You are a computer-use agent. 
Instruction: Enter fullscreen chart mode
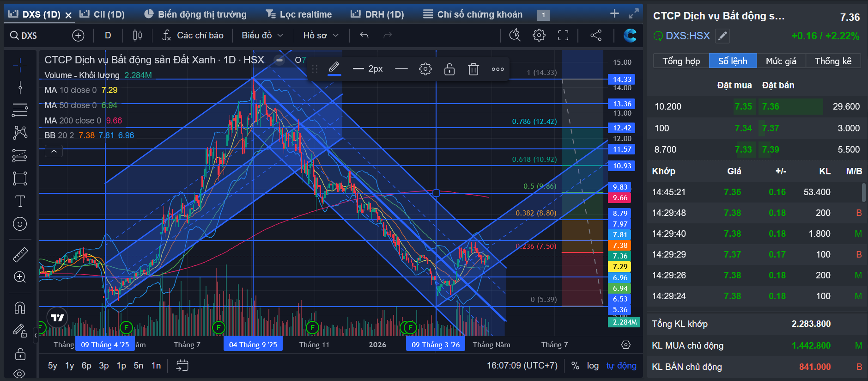(x=563, y=36)
